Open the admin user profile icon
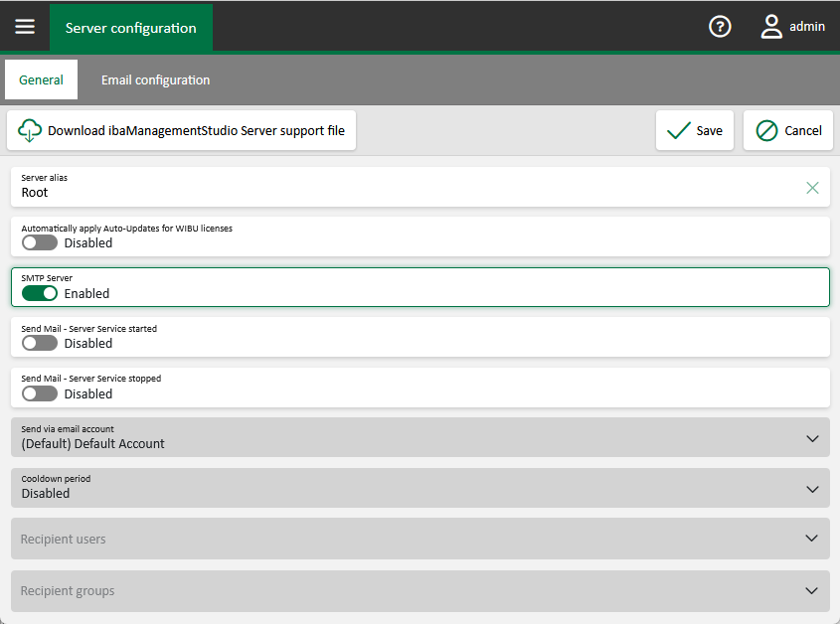The height and width of the screenshot is (624, 840). coord(770,26)
